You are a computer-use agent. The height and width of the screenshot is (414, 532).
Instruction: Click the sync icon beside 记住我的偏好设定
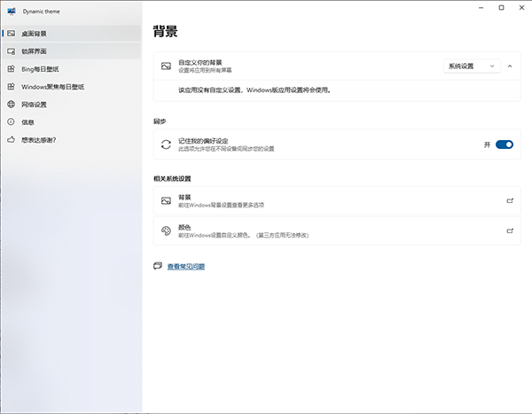point(165,145)
